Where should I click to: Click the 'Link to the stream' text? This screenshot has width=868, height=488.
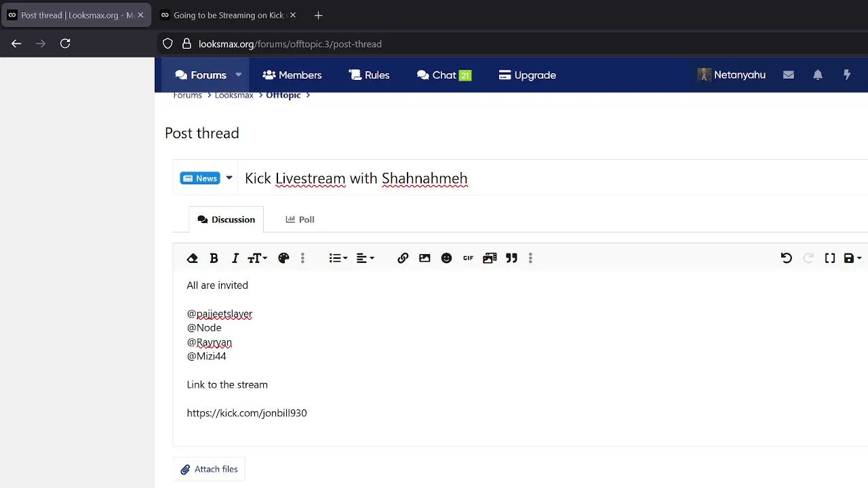point(227,384)
